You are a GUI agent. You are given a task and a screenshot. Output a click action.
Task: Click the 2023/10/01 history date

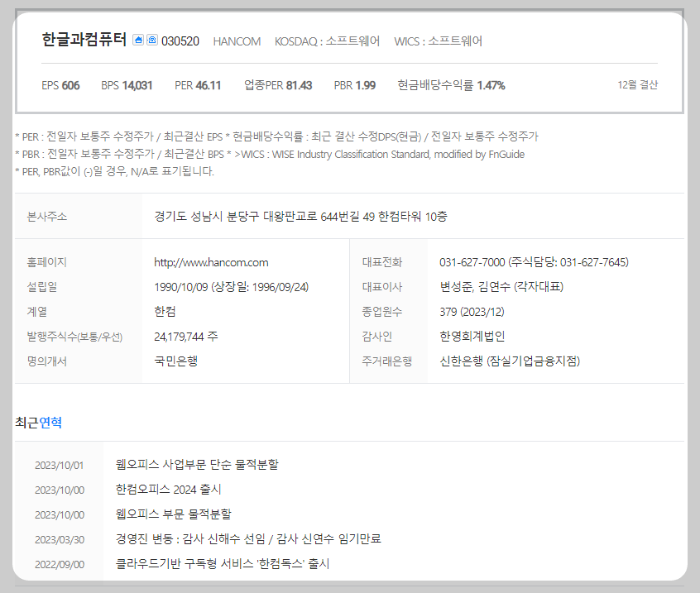click(60, 466)
